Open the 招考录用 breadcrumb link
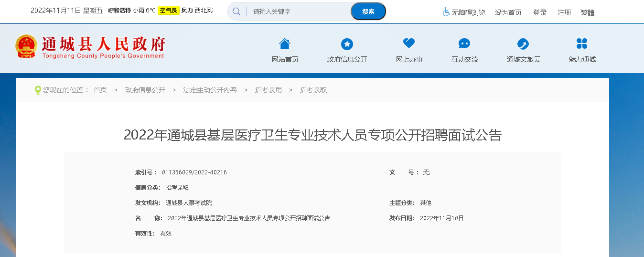 [x=268, y=90]
